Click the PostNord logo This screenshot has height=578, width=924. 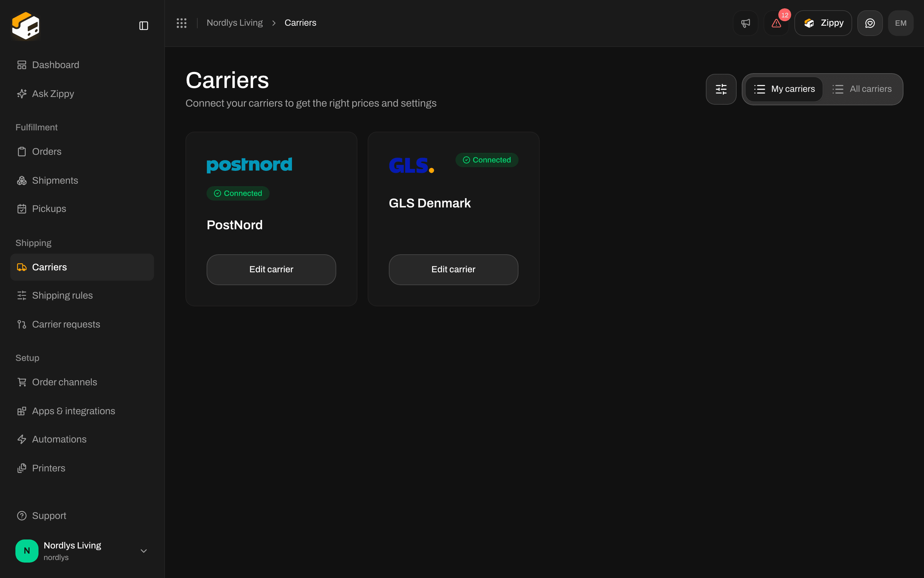[249, 165]
